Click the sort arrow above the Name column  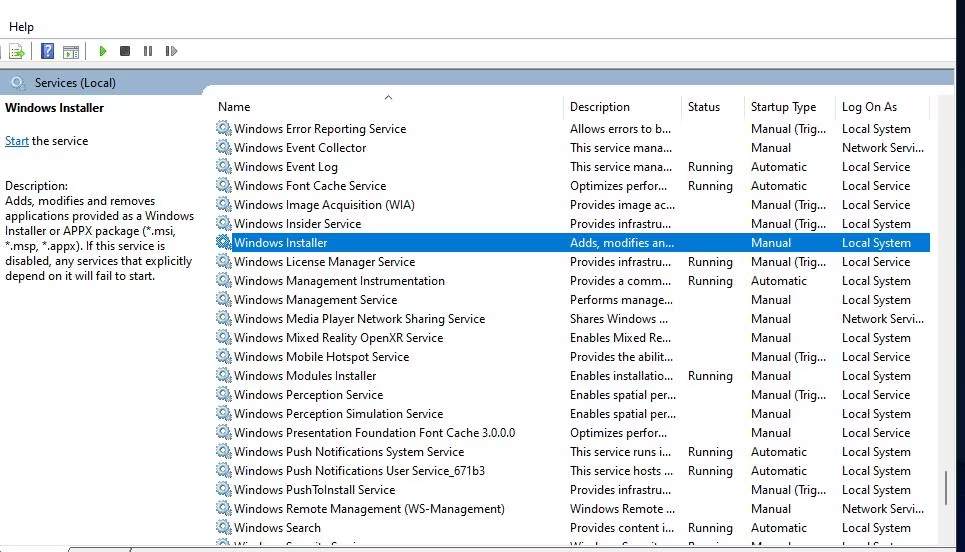388,97
